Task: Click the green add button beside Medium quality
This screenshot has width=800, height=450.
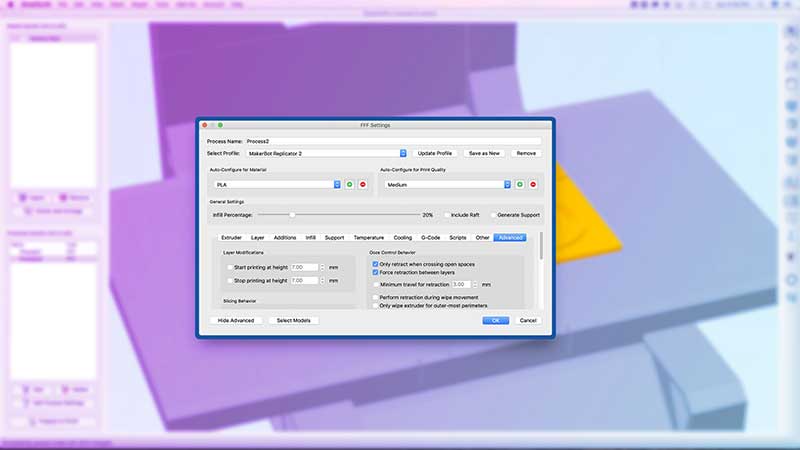Action: (520, 185)
